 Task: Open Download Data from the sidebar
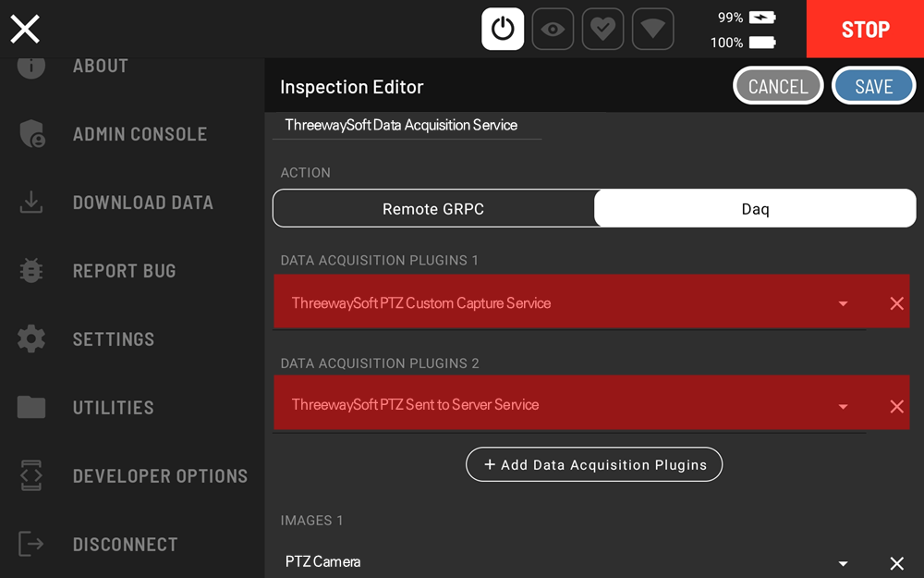(142, 203)
